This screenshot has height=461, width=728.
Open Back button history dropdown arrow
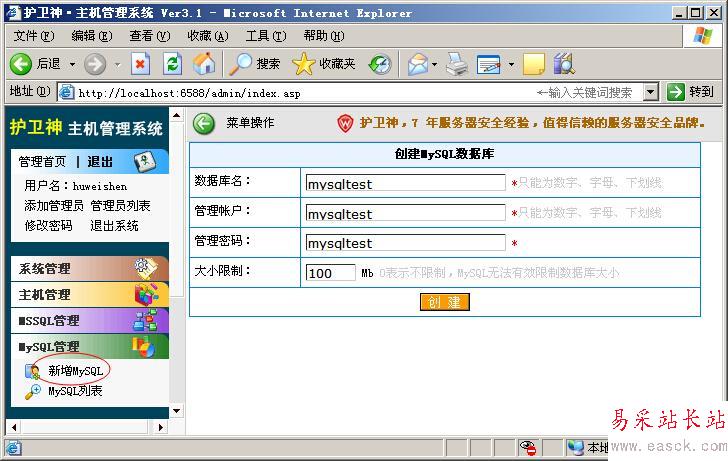pos(72,64)
